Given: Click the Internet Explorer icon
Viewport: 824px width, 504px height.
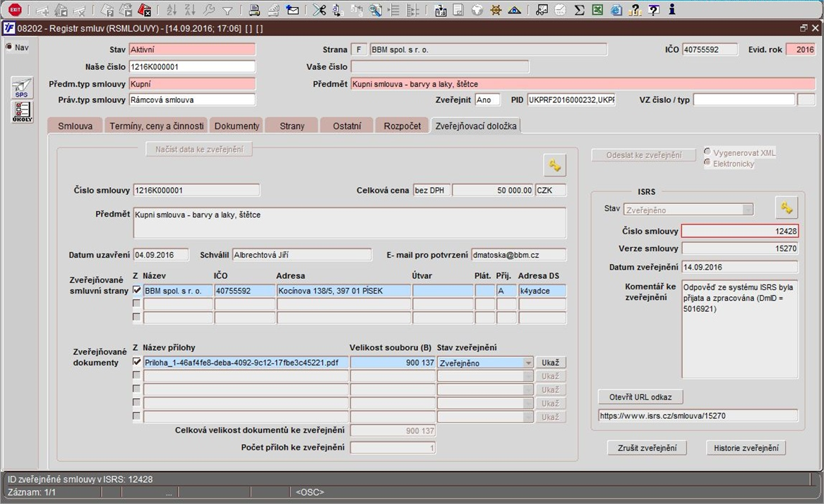Looking at the screenshot, I should (616, 9).
